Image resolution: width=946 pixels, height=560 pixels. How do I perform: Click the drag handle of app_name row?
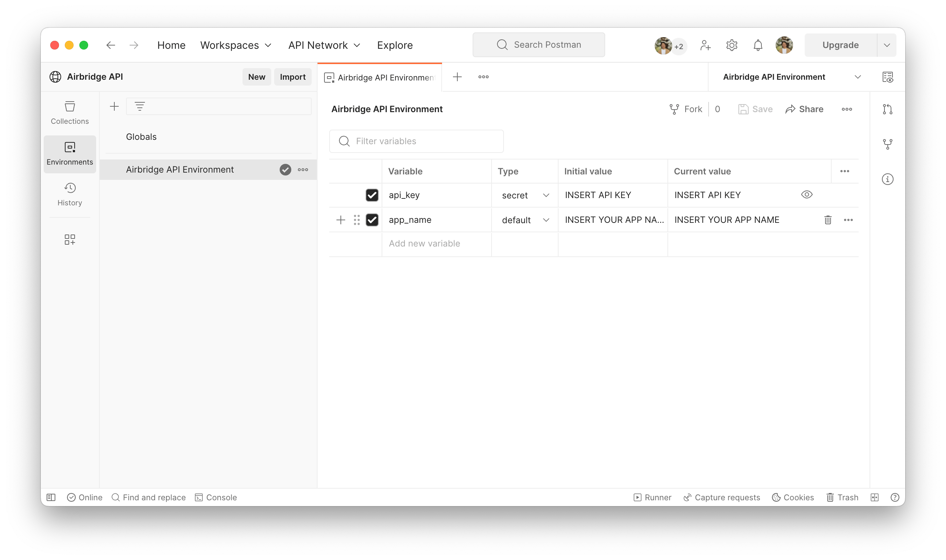click(x=356, y=220)
